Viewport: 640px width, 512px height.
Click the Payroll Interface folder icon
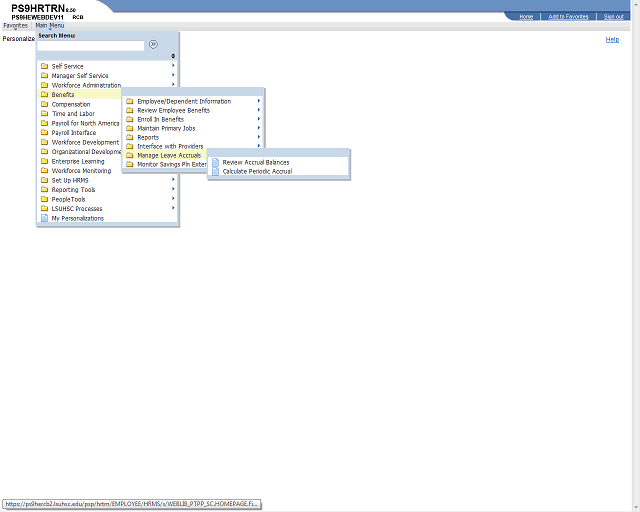pos(44,132)
